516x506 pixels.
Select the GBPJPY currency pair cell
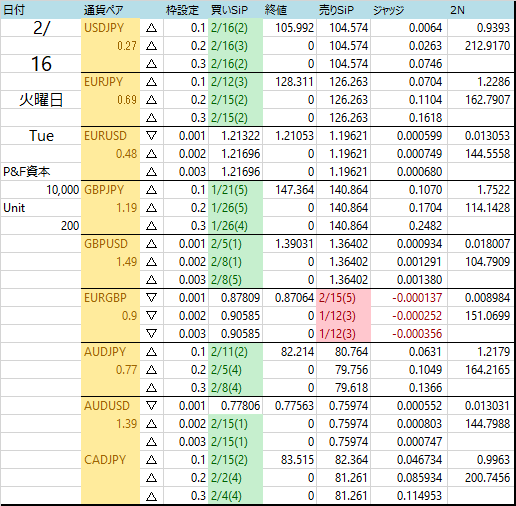(110, 190)
